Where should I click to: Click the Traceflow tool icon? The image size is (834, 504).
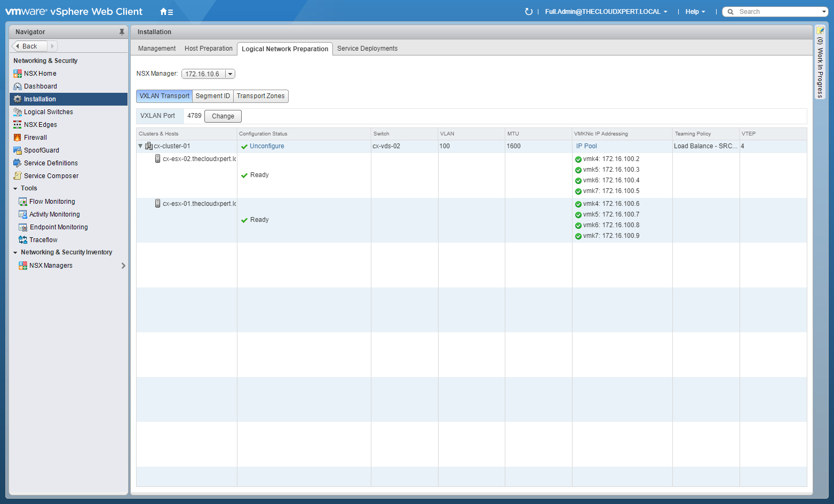click(23, 240)
